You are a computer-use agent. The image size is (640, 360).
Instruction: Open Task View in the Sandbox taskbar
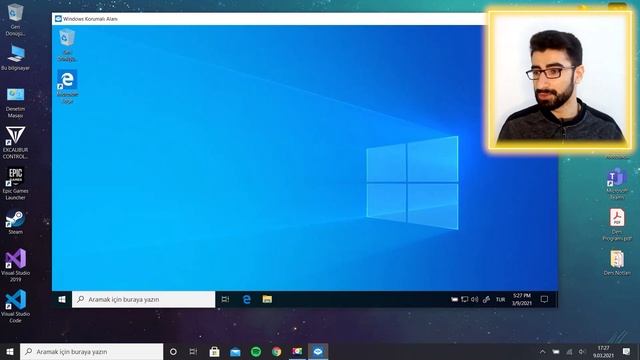225,300
